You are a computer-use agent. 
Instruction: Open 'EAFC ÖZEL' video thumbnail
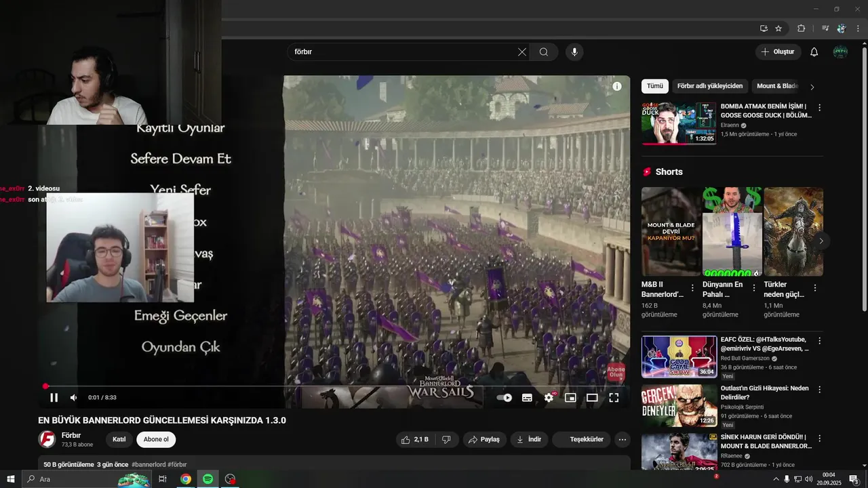click(x=679, y=357)
